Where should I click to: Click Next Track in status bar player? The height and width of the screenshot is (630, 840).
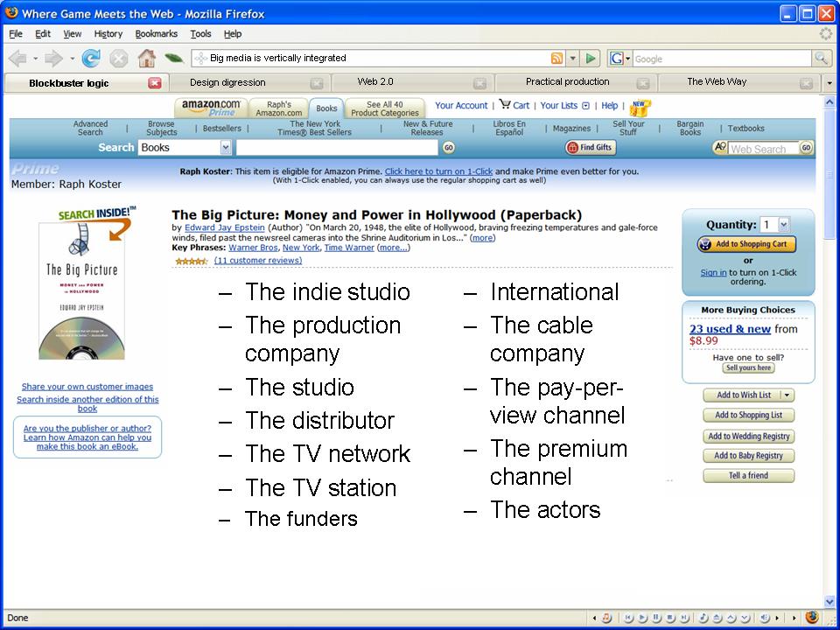click(x=684, y=618)
